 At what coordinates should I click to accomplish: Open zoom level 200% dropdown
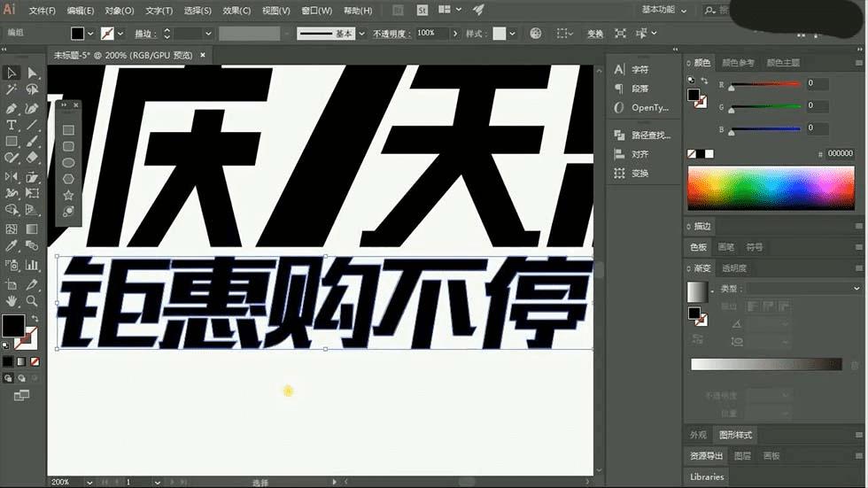pos(89,483)
